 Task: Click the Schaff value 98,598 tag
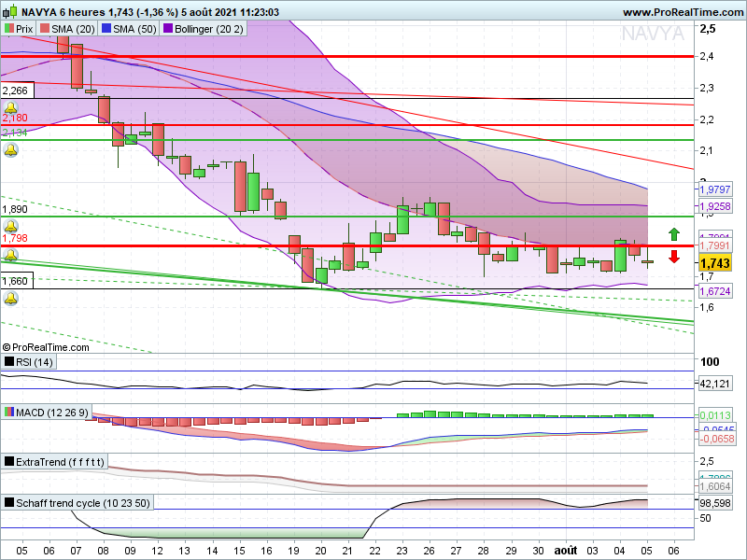[714, 503]
